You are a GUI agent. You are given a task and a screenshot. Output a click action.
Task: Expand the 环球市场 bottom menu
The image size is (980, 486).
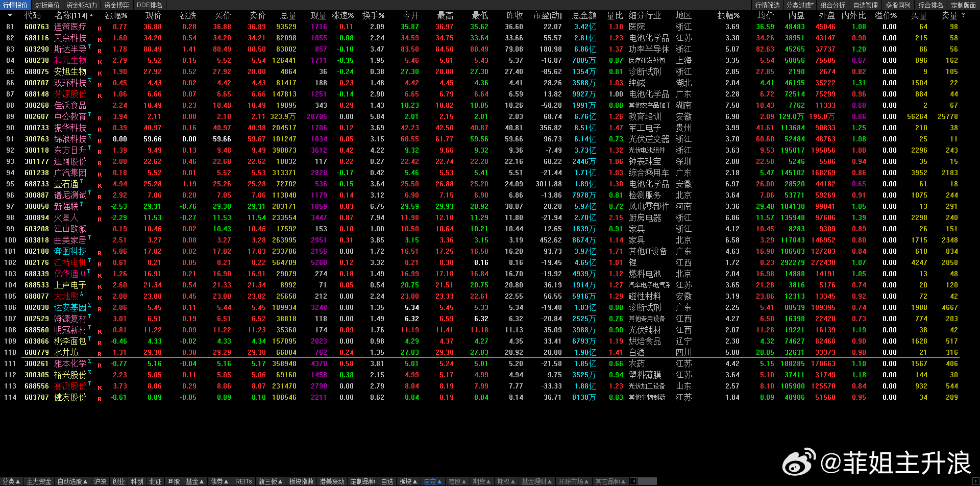coord(574,481)
